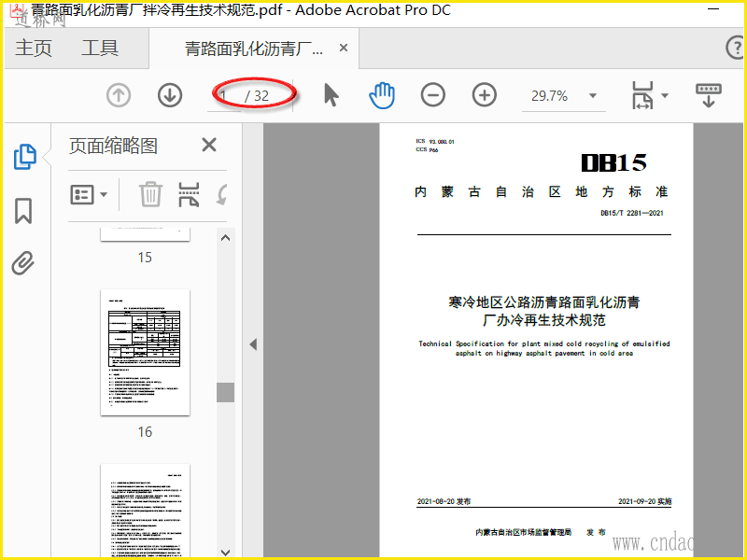Open the zoom level dropdown arrow
Screen dimensions: 747x560
[593, 96]
